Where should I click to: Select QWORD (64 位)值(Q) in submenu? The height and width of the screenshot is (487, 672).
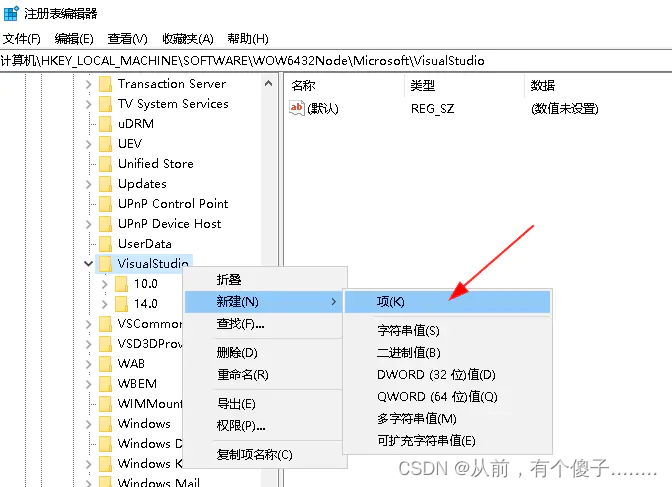[x=447, y=397]
